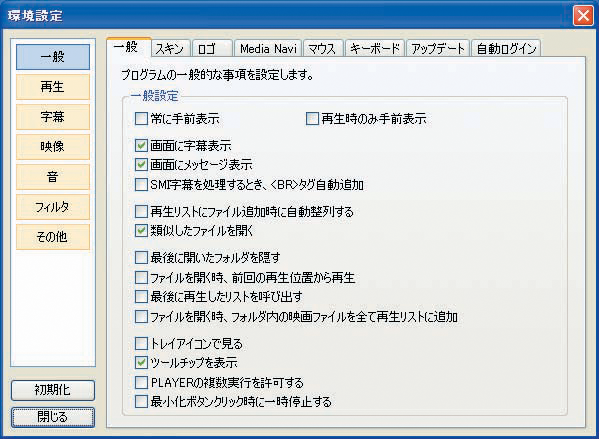Open the フィルタ settings category

click(53, 207)
